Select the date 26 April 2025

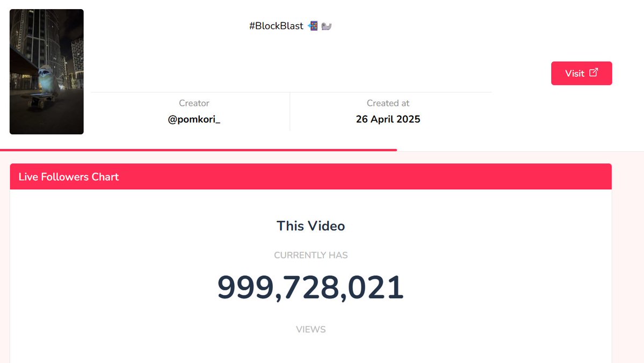coord(388,119)
